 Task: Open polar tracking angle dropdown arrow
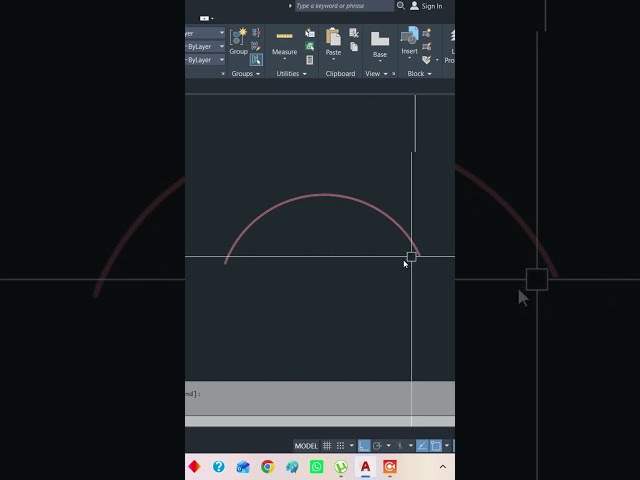tap(388, 446)
